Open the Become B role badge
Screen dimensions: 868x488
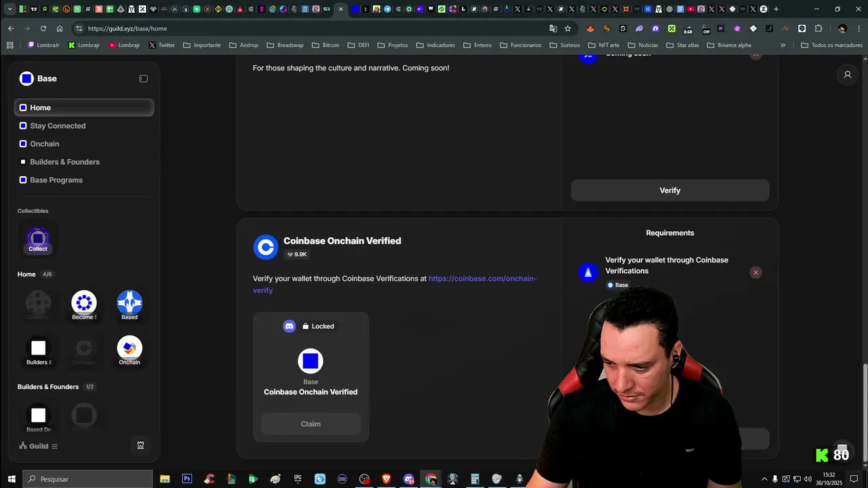pyautogui.click(x=84, y=305)
